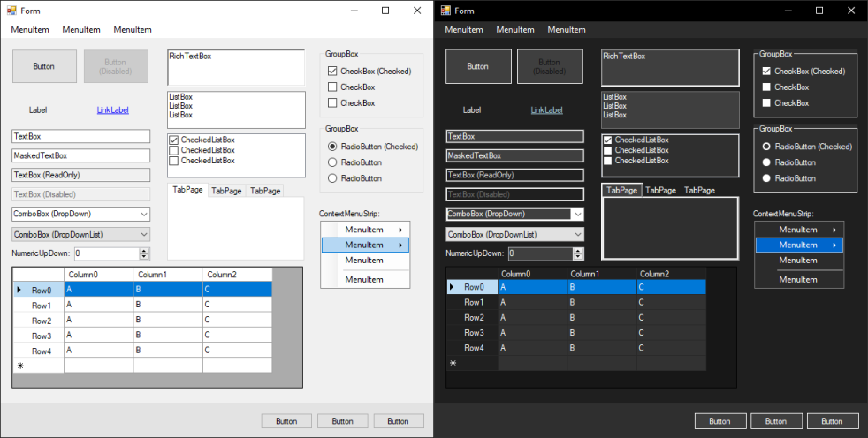The width and height of the screenshot is (868, 438).
Task: Choose highlighted MenuItem in dark ContextMenuStrip
Action: pos(799,245)
